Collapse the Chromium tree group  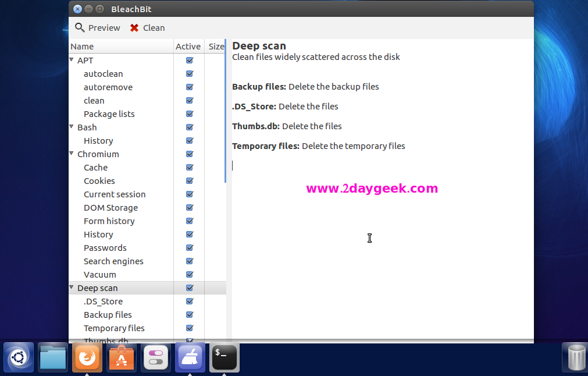click(x=72, y=154)
